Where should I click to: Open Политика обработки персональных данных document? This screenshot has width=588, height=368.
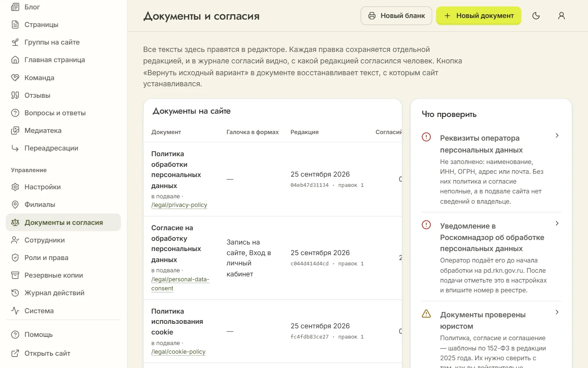point(176,170)
